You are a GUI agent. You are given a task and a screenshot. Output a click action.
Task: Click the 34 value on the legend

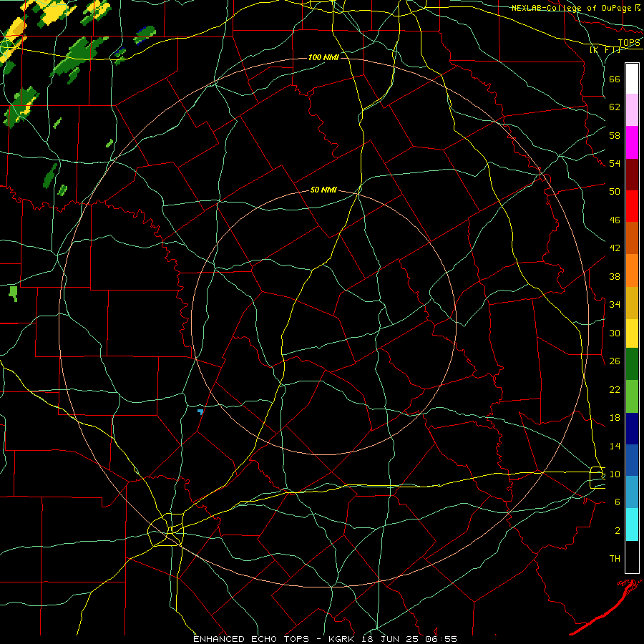pyautogui.click(x=615, y=304)
